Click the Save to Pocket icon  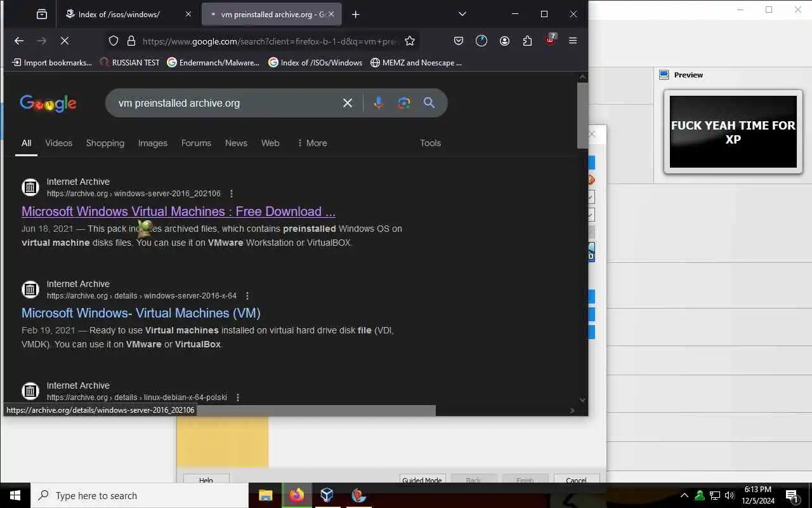pos(459,41)
